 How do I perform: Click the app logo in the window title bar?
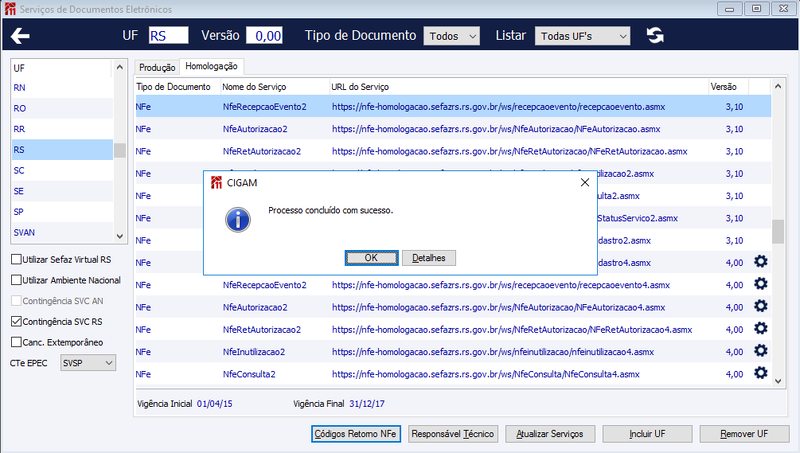pyautogui.click(x=10, y=9)
